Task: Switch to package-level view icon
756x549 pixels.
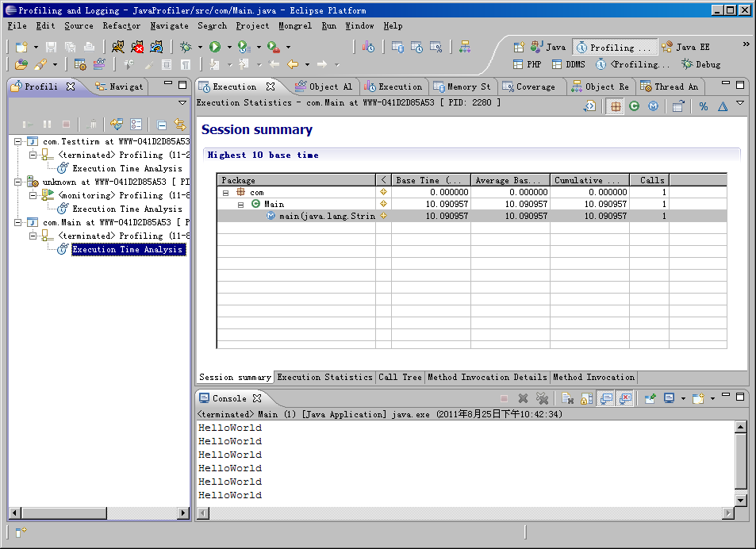Action: 616,106
